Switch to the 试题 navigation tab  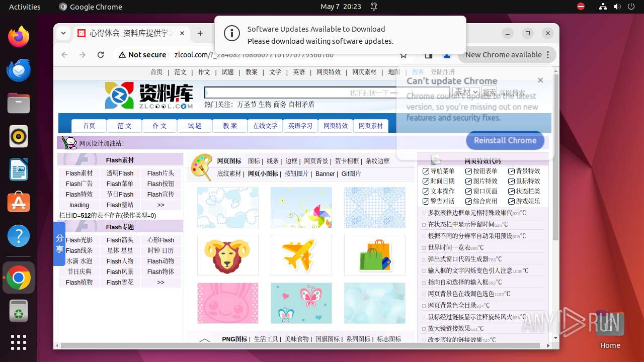pyautogui.click(x=195, y=126)
